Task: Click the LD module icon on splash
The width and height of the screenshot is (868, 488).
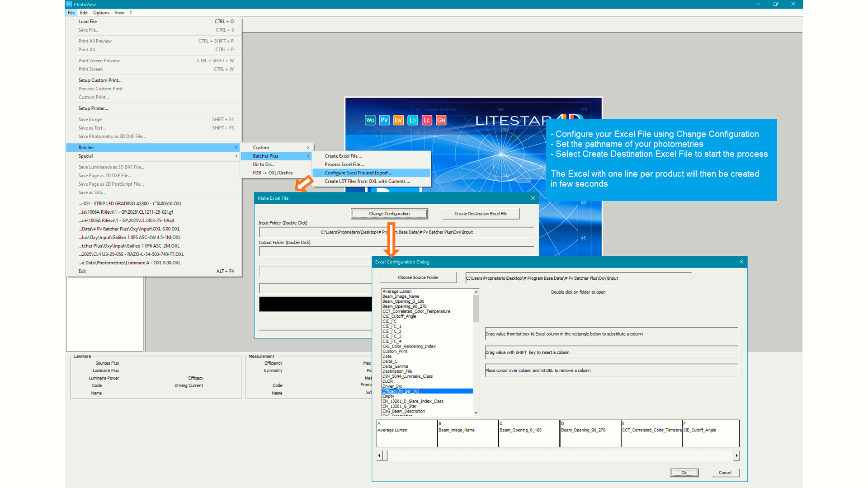Action: point(413,120)
